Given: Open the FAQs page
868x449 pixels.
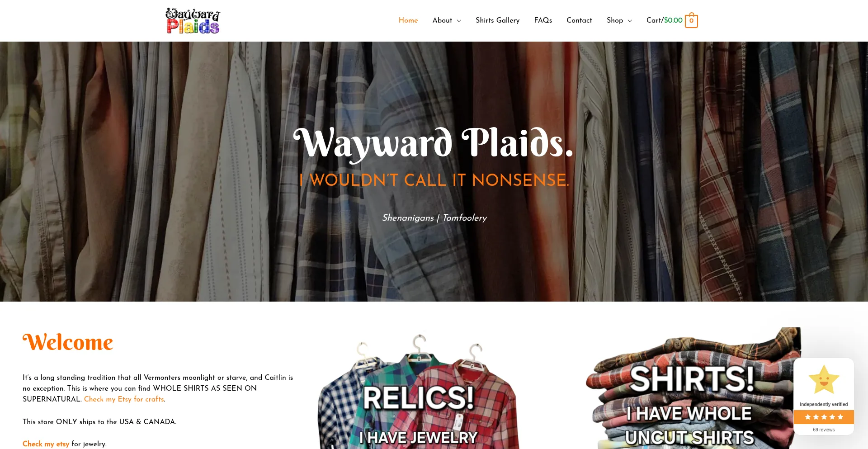Looking at the screenshot, I should coord(543,20).
